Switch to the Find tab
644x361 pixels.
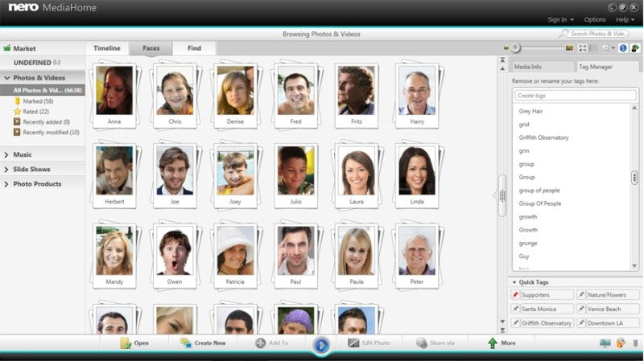click(x=194, y=48)
